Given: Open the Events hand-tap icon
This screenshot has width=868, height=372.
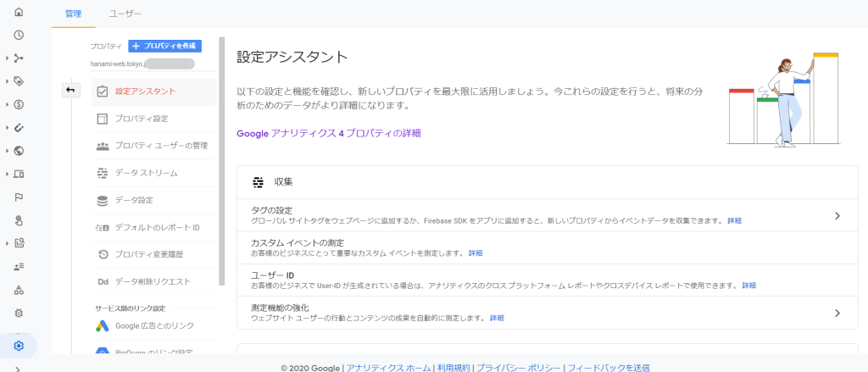Looking at the screenshot, I should pyautogui.click(x=19, y=220).
